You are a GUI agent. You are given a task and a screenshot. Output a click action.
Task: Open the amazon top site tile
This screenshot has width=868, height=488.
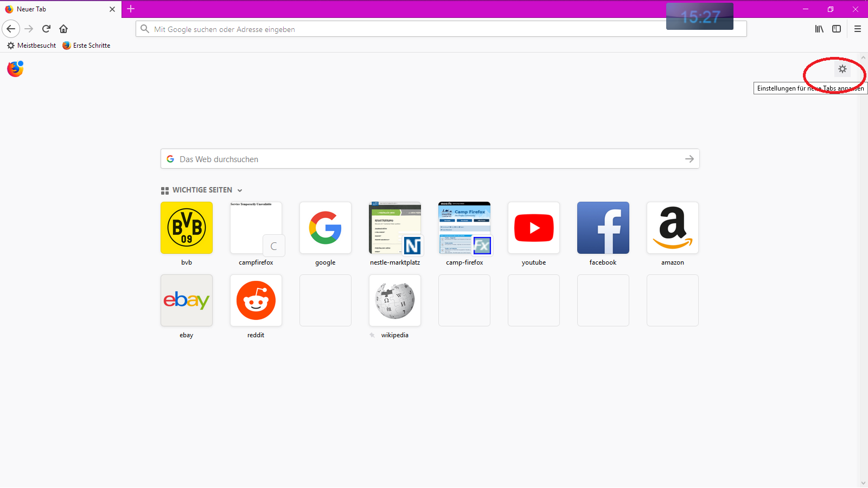point(673,228)
